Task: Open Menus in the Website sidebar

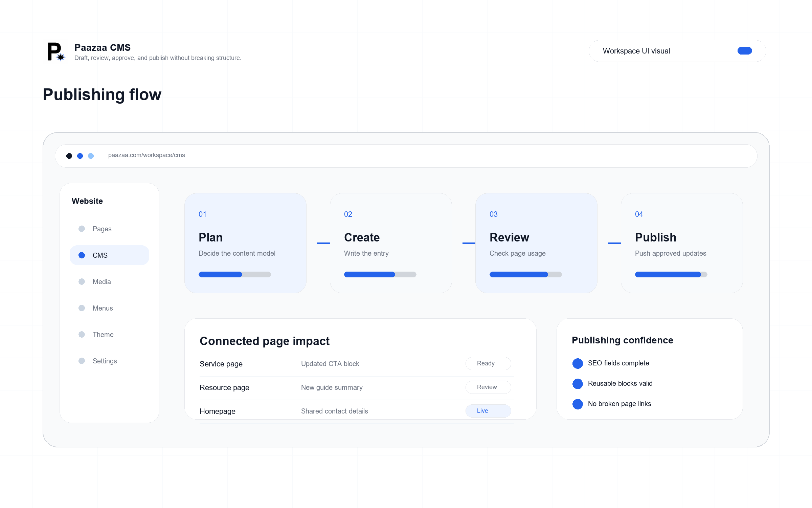Action: click(x=109, y=308)
